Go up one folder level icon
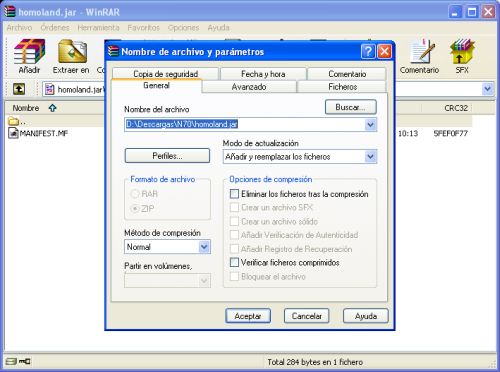 coord(19,89)
